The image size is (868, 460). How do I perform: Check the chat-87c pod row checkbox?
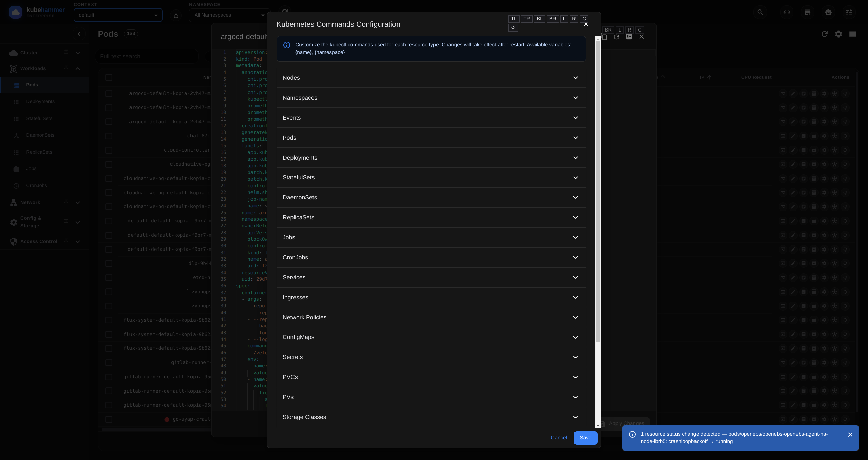tap(109, 136)
